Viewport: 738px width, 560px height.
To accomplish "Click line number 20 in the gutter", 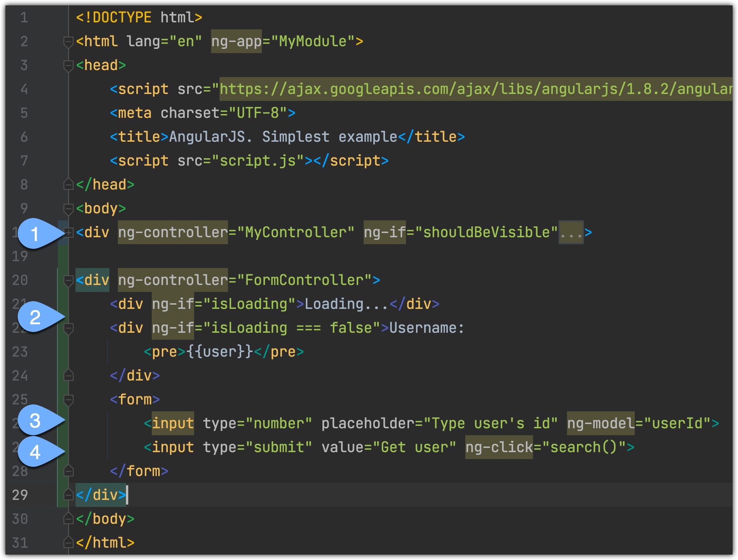I will pyautogui.click(x=20, y=280).
